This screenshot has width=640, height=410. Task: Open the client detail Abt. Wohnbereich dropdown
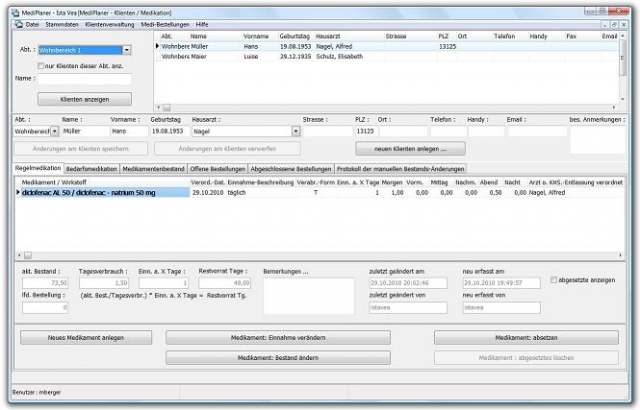point(54,131)
